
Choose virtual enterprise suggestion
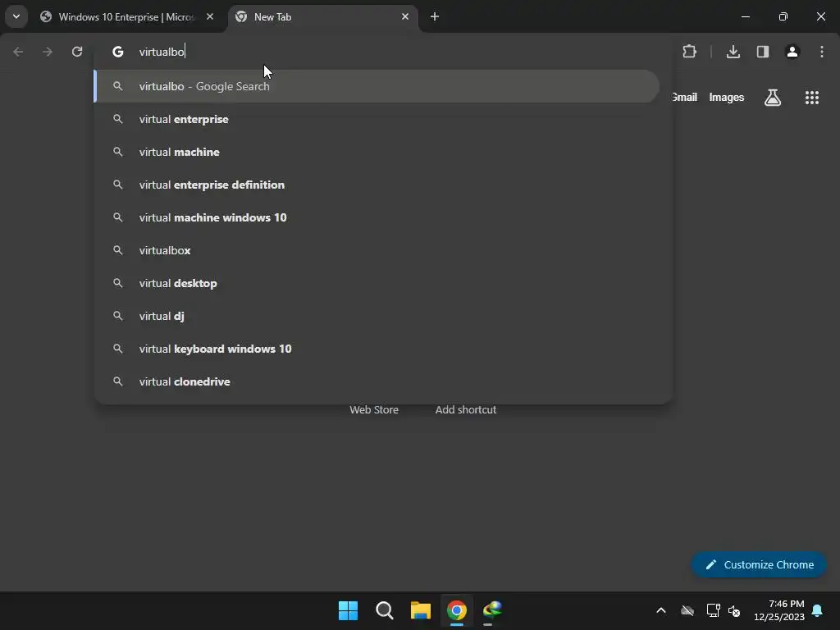coord(377,119)
